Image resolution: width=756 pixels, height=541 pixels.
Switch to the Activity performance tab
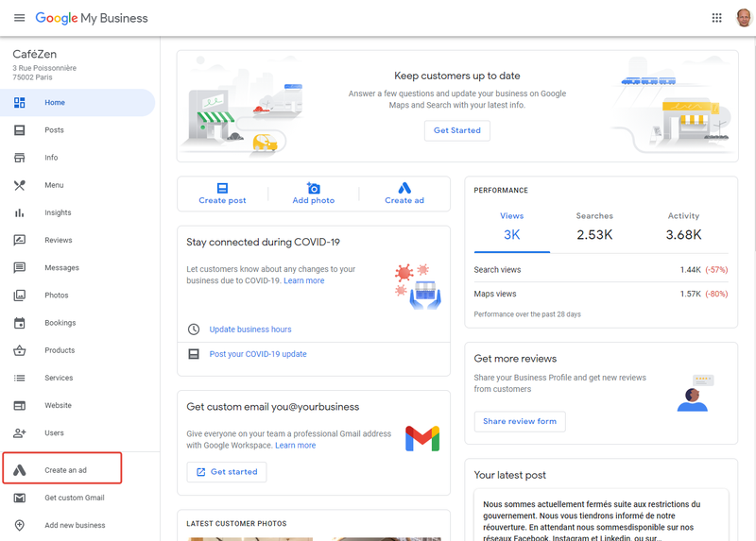coord(683,227)
